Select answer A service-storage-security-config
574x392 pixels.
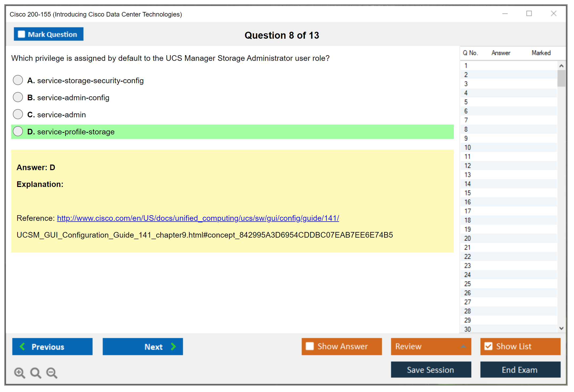click(x=18, y=80)
